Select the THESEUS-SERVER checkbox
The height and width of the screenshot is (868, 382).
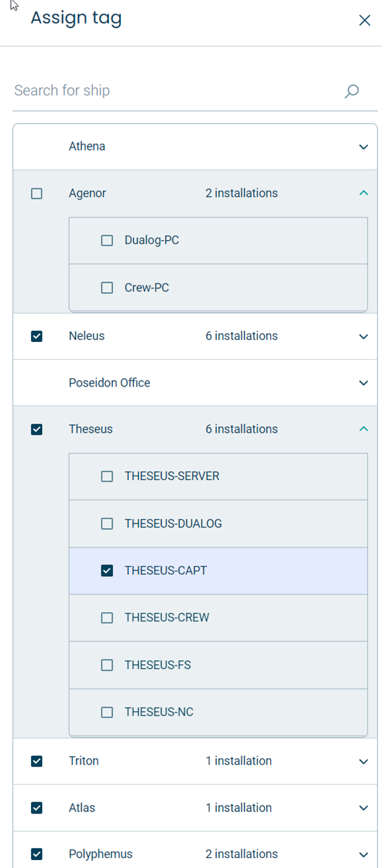tap(107, 476)
